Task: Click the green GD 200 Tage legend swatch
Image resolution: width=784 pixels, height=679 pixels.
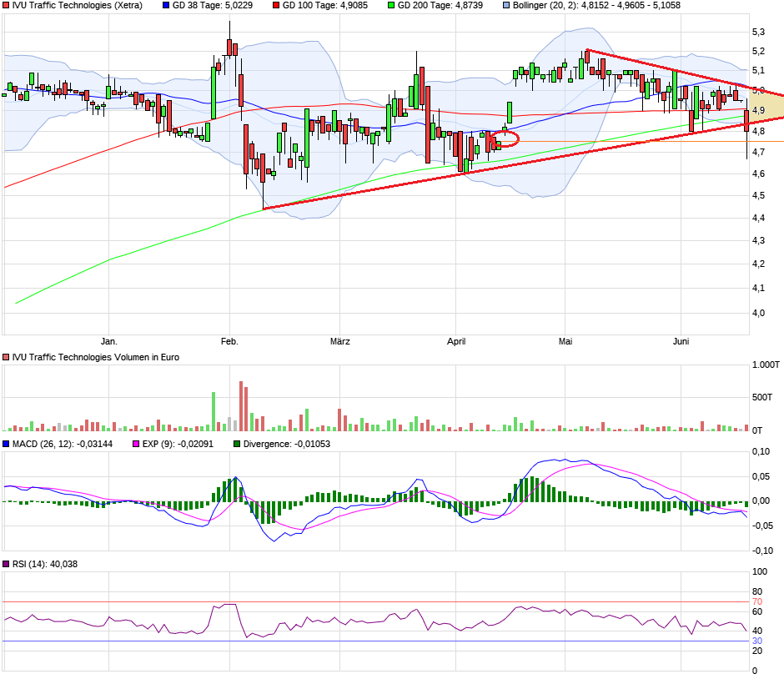Action: [391, 6]
